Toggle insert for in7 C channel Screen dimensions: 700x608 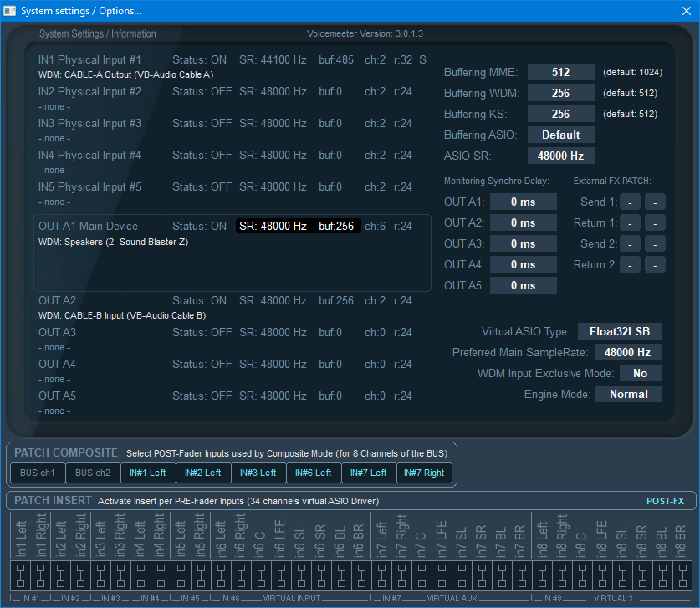tap(422, 576)
